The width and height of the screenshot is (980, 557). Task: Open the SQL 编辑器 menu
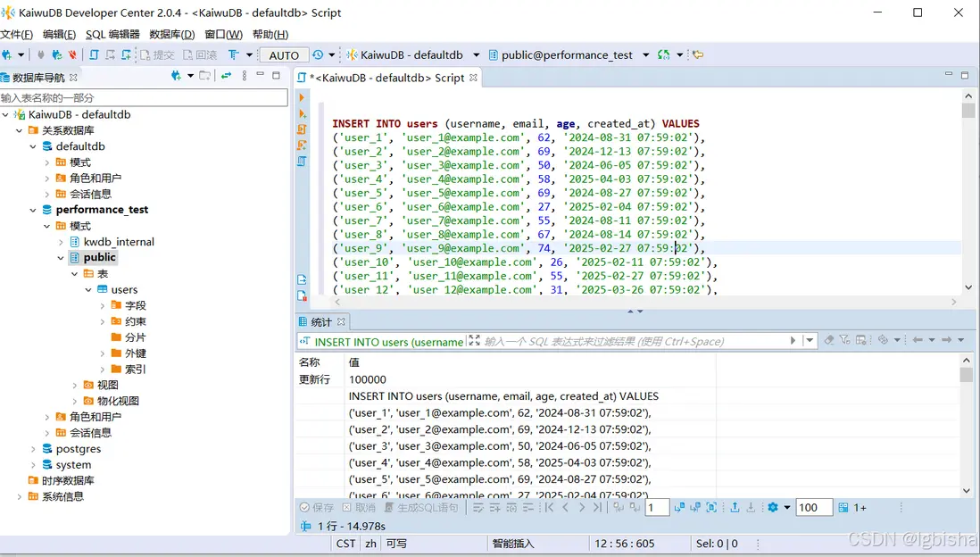pos(112,34)
